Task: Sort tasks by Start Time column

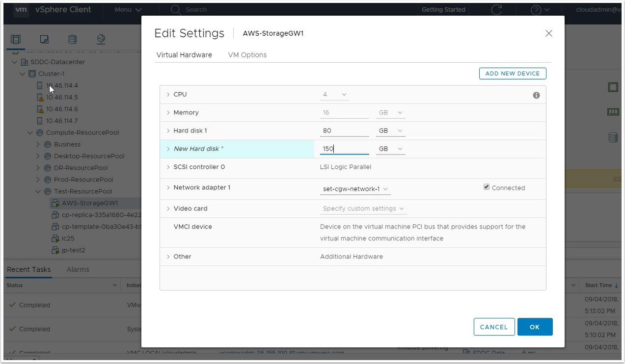Action: pyautogui.click(x=601, y=285)
